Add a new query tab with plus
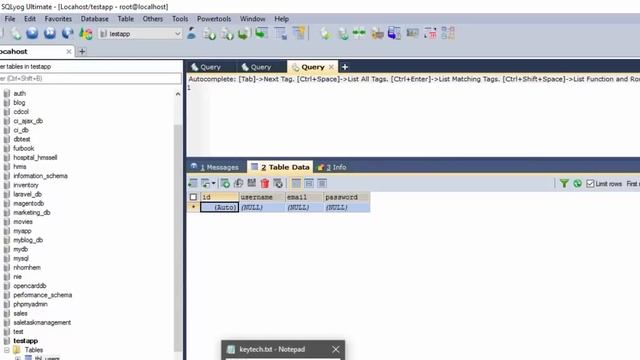The image size is (640, 360). point(345,67)
